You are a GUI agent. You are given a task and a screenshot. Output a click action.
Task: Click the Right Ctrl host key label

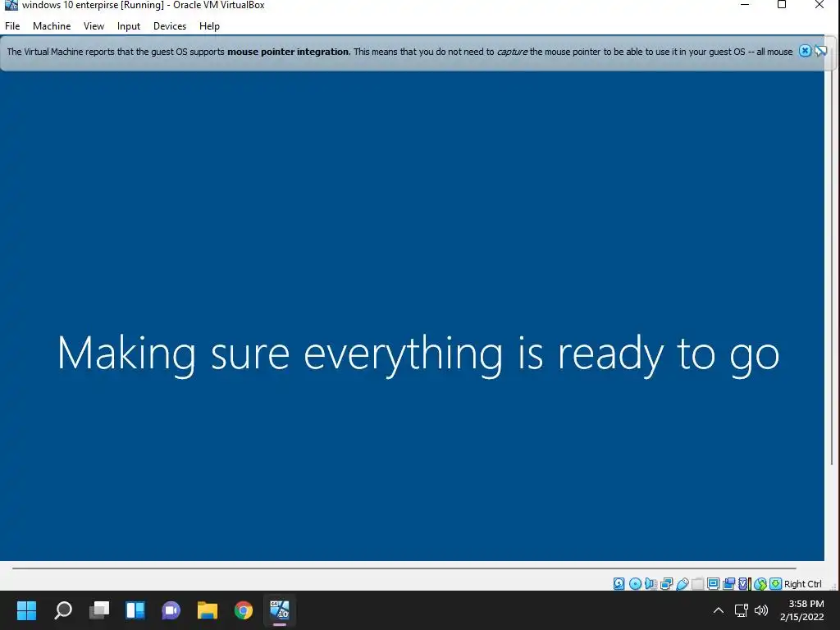coord(802,584)
